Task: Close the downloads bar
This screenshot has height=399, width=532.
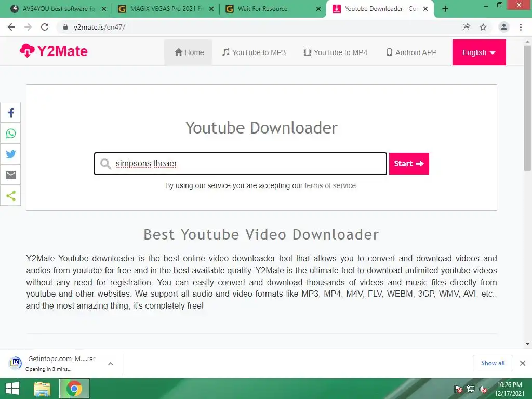Action: [x=523, y=363]
